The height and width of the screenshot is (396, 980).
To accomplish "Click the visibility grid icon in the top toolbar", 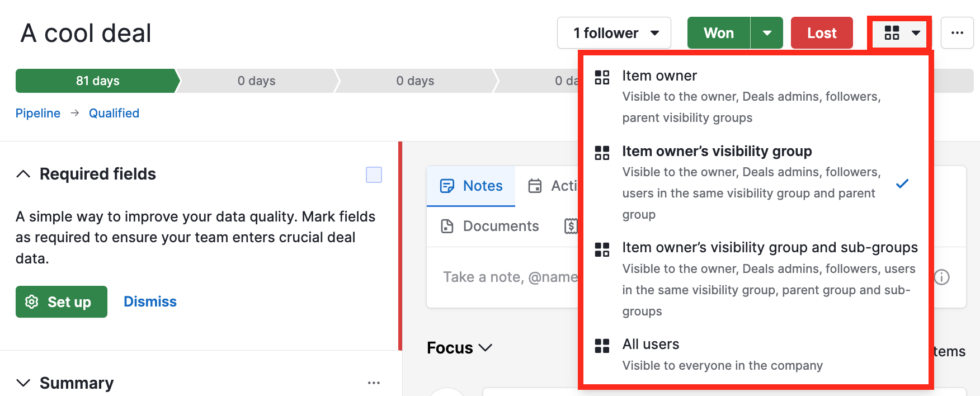I will 893,32.
